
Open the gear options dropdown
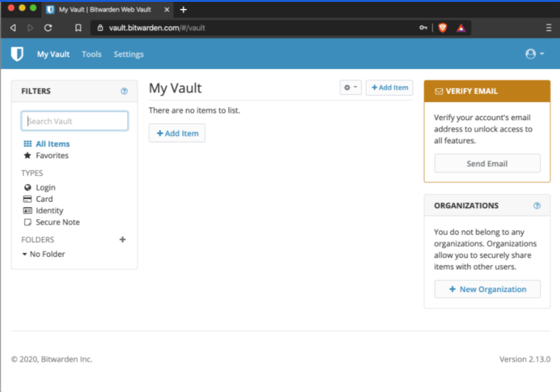click(350, 88)
